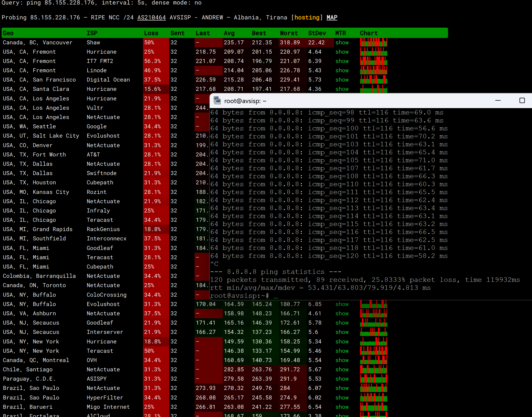The width and height of the screenshot is (532, 417).
Task: Select the "Paraguay, C.D.E." geo cell
Action: pos(29,379)
